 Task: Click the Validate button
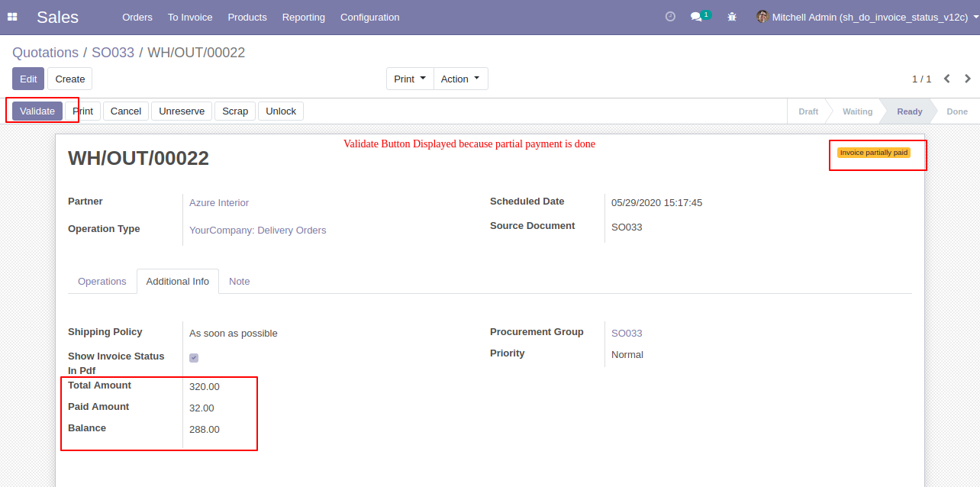pos(37,111)
